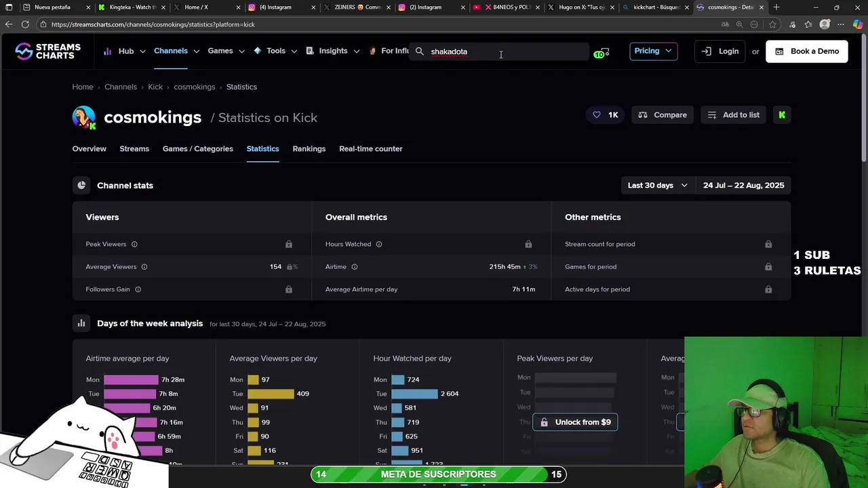
Task: Open the Pricing dropdown
Action: pyautogui.click(x=653, y=52)
